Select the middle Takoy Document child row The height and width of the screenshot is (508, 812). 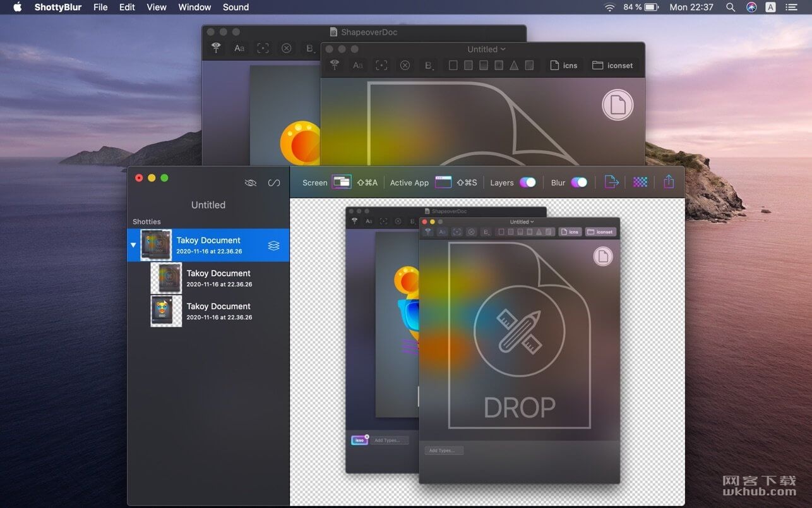[x=208, y=278]
